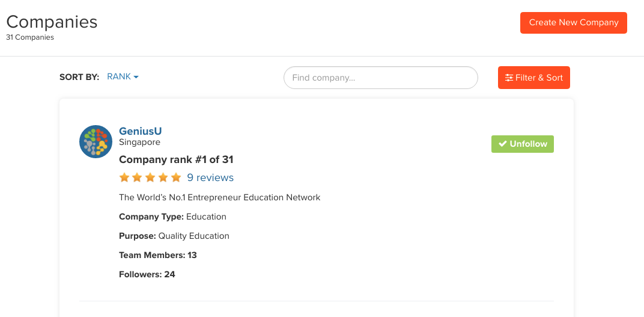Open the RANK sort dropdown
Image resolution: width=644 pixels, height=317 pixels.
(123, 76)
